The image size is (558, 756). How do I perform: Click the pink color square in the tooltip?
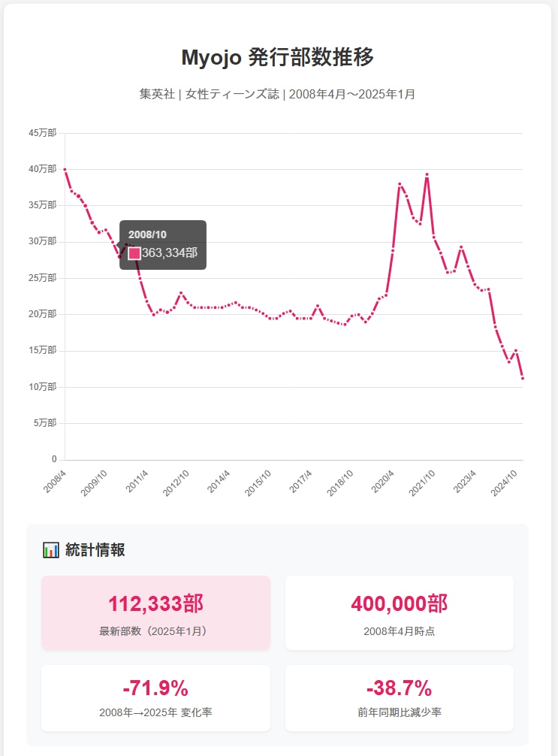[x=134, y=253]
